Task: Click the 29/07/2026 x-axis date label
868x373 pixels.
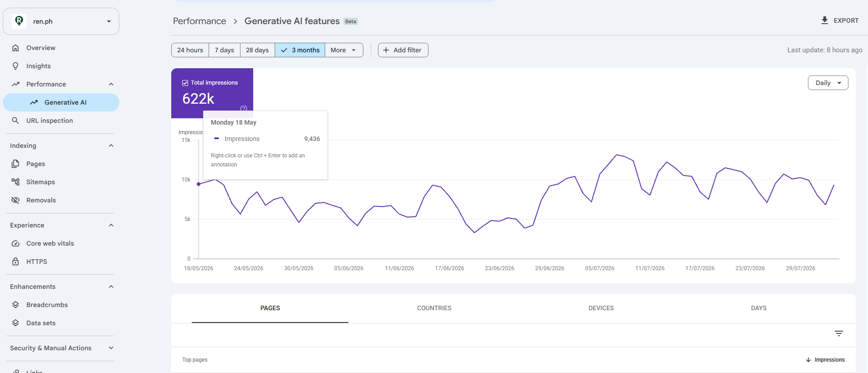Action: [x=801, y=268]
